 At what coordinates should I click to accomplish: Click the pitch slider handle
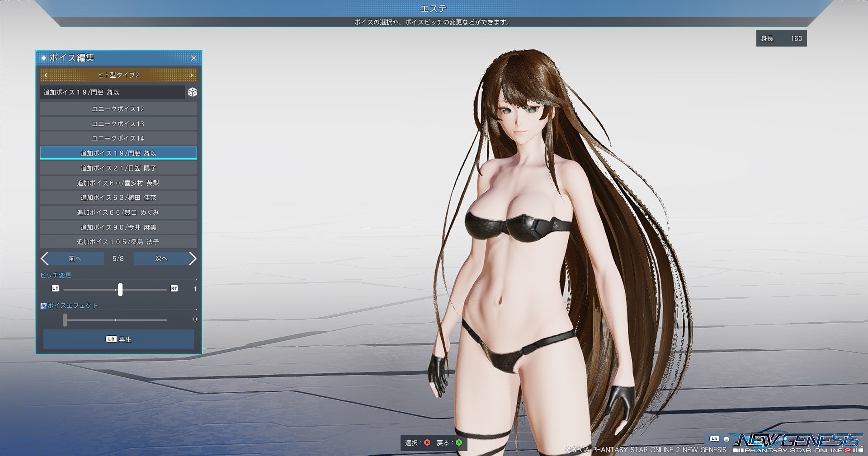tap(120, 289)
